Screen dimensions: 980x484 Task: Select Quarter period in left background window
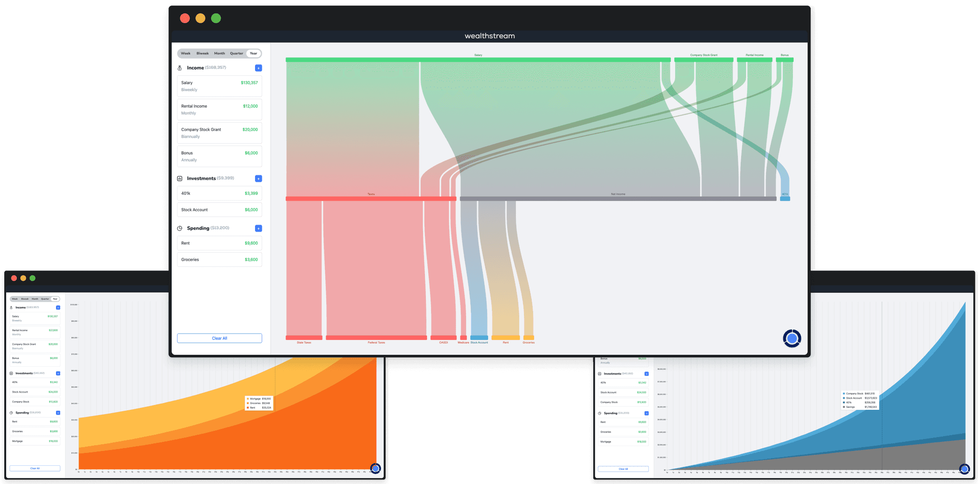(45, 299)
